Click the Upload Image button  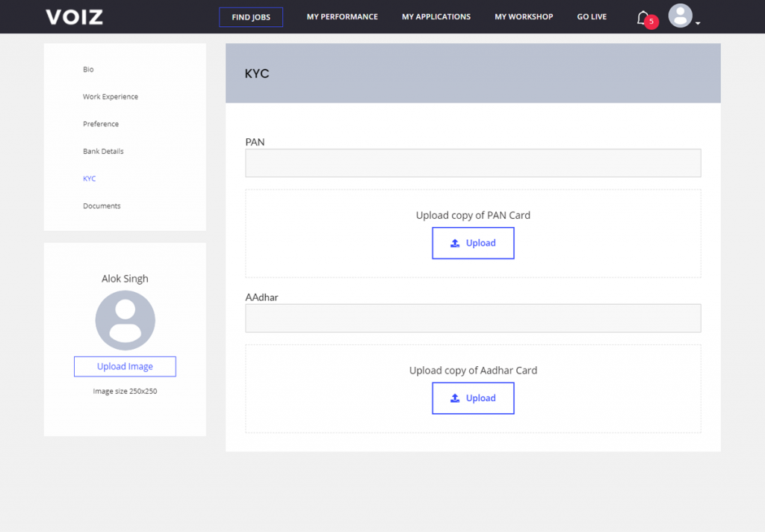tap(125, 367)
